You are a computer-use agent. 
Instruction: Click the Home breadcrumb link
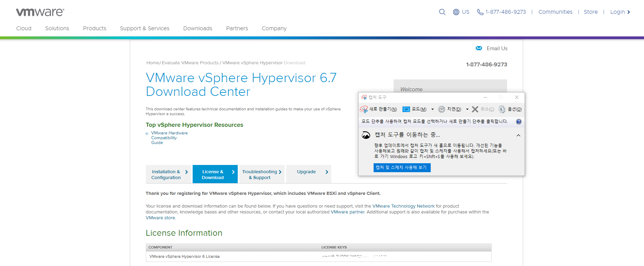point(153,63)
